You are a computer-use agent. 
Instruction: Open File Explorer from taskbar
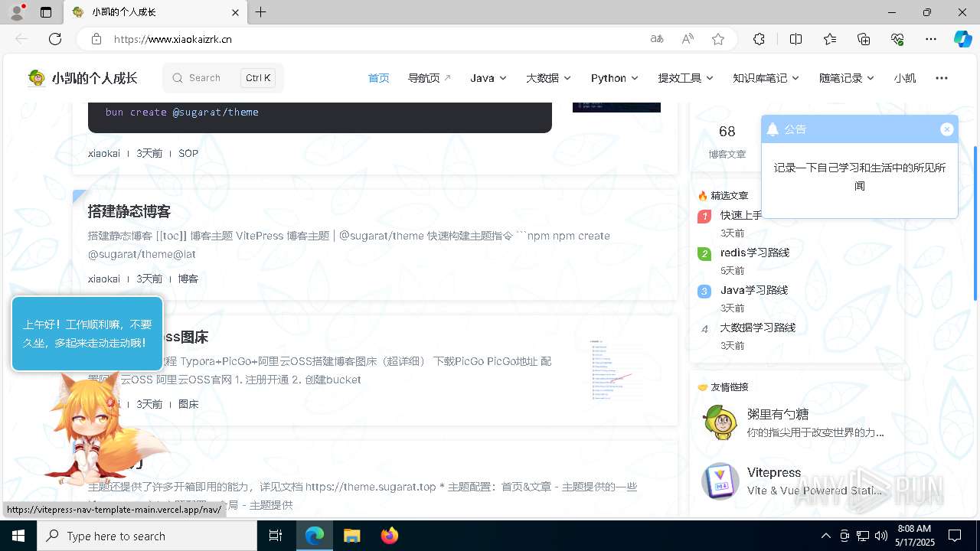click(351, 536)
